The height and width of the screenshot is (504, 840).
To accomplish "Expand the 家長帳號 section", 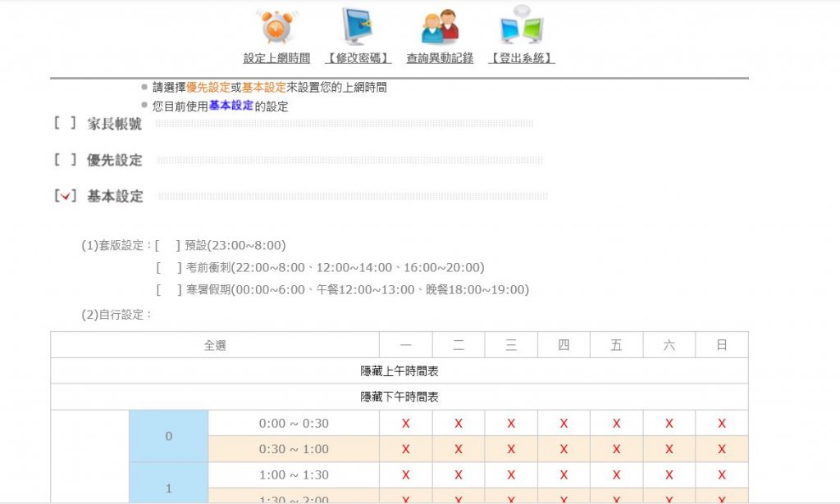I will 115,124.
